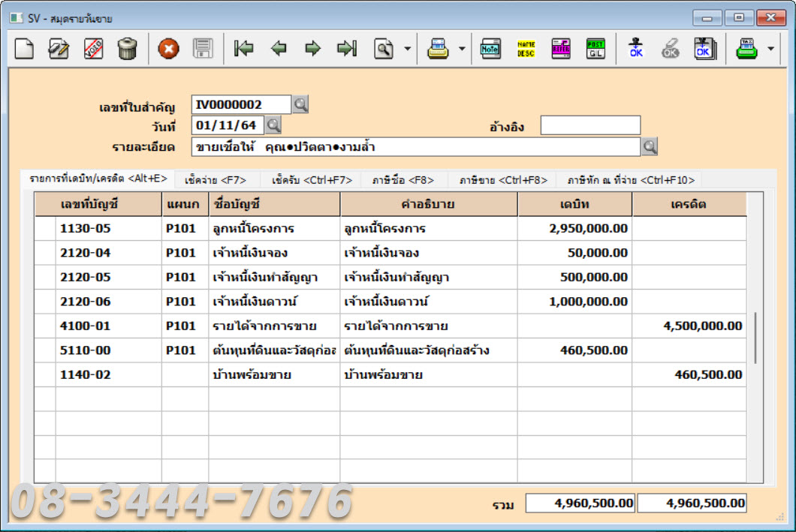796x532 pixels.
Task: Click the edit document pencil icon
Action: point(59,49)
